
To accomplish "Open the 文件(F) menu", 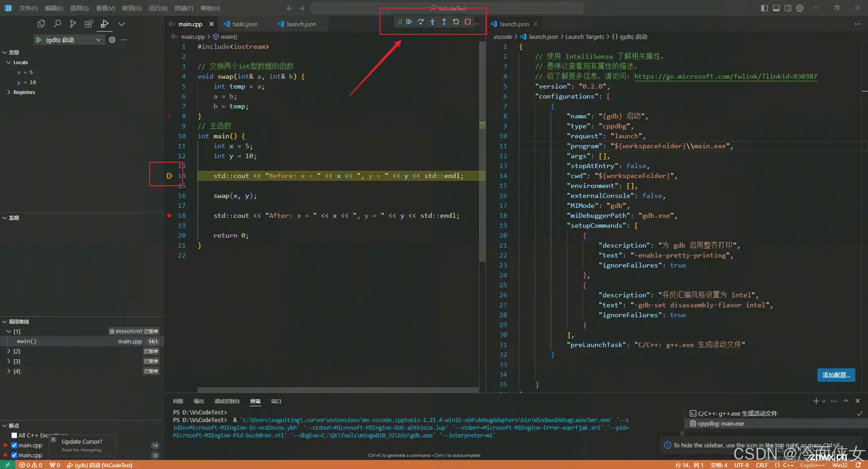I will 28,8.
